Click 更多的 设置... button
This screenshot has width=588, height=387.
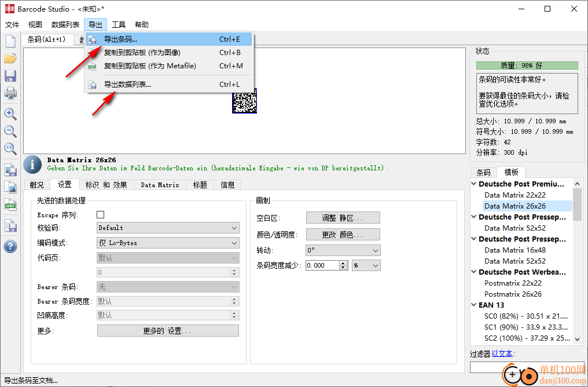pos(168,331)
